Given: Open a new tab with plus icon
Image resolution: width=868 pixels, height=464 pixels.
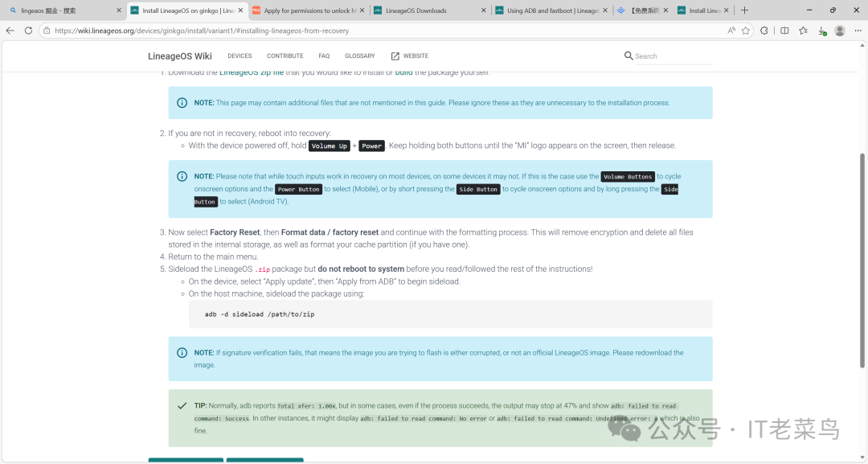Looking at the screenshot, I should point(744,10).
